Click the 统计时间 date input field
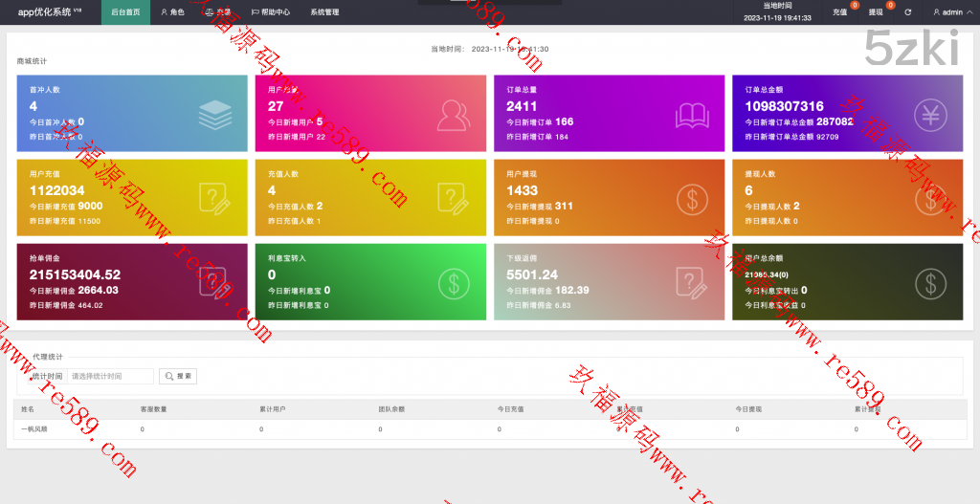The image size is (980, 504). coord(110,376)
